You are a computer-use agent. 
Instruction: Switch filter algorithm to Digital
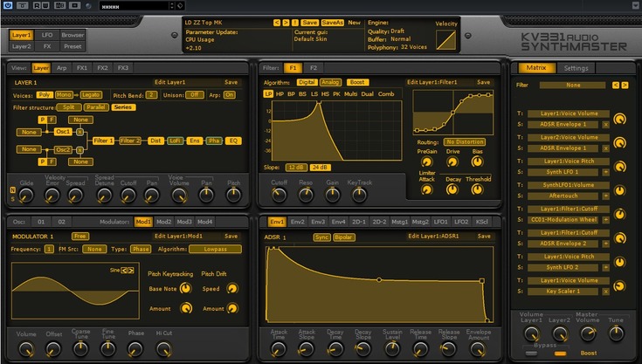click(x=307, y=82)
